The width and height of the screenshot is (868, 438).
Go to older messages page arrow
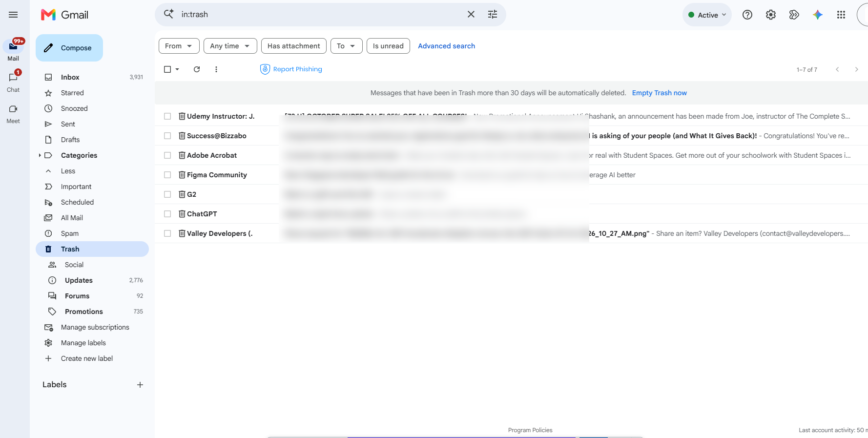pos(856,69)
